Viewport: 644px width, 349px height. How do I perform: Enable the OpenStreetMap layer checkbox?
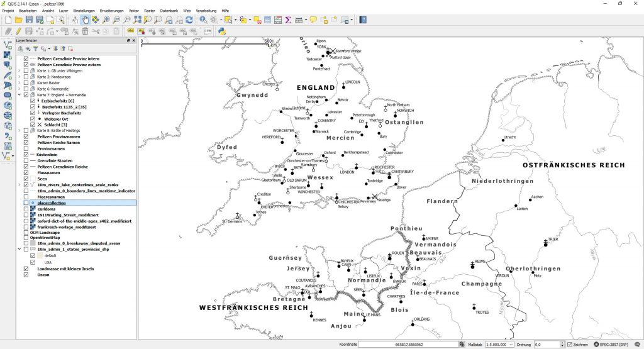26,238
